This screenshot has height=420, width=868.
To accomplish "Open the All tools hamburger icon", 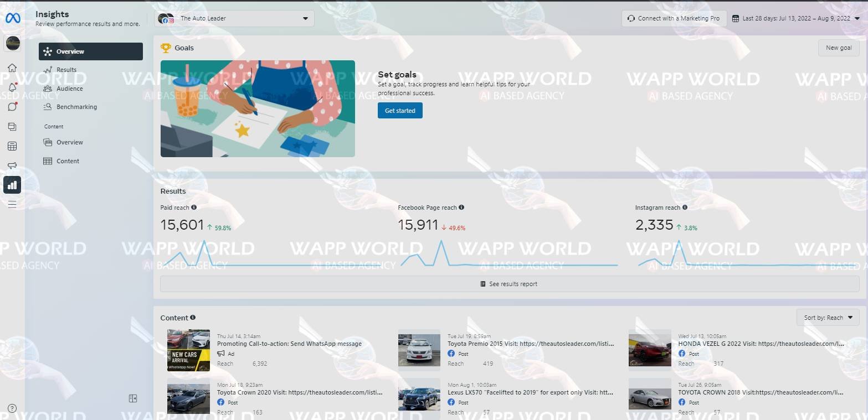I will (12, 204).
